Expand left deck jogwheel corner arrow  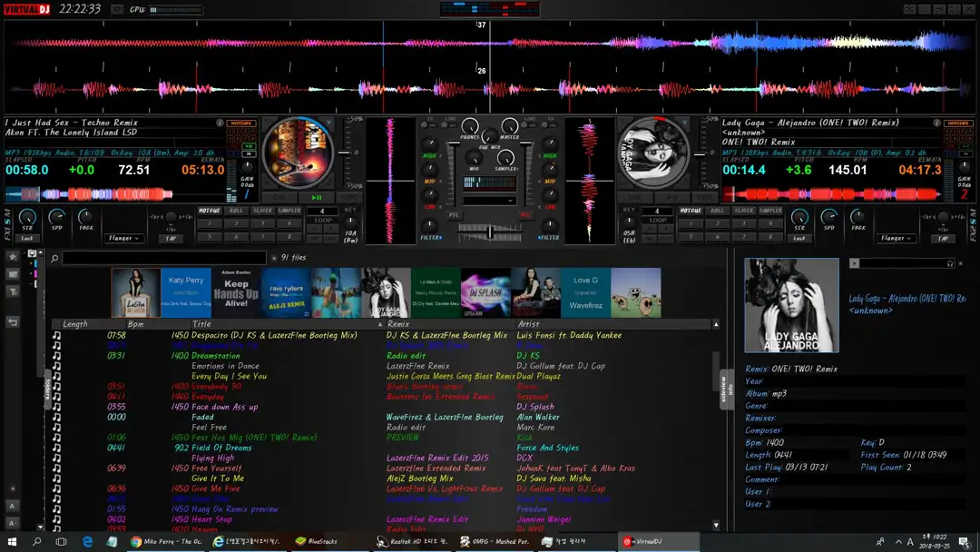click(x=328, y=123)
